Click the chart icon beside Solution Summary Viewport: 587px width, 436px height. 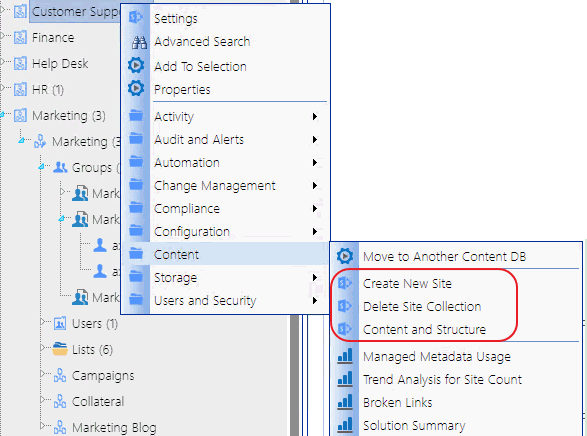tap(345, 425)
